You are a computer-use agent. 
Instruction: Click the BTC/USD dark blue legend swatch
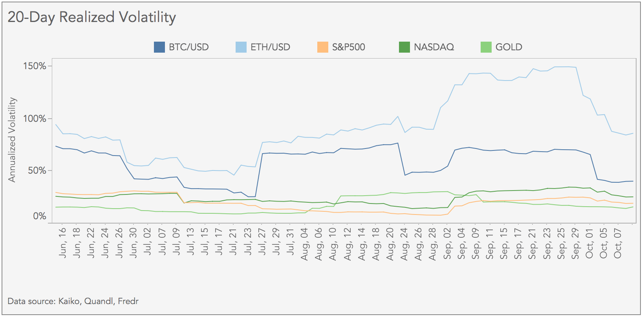point(159,47)
